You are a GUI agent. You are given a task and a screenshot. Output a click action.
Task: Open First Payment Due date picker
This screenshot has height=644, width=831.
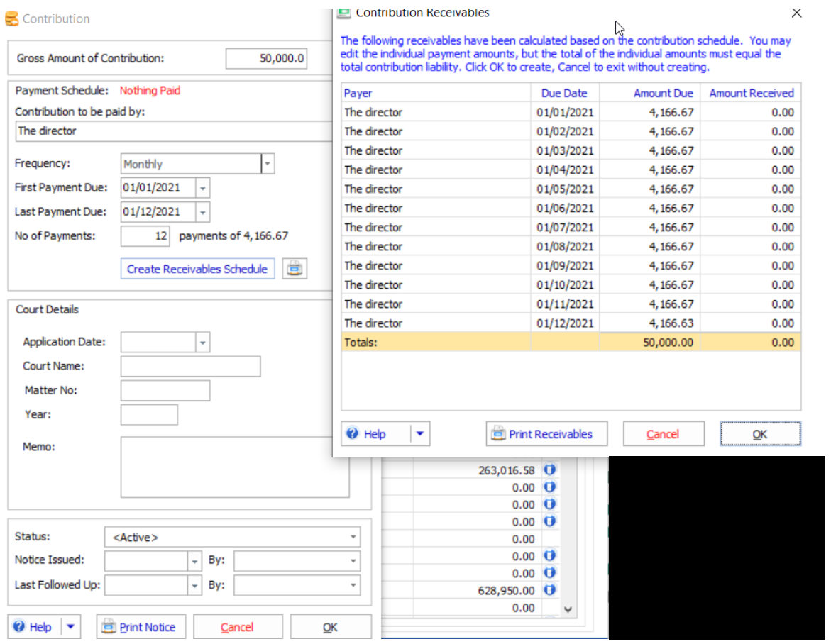[202, 188]
